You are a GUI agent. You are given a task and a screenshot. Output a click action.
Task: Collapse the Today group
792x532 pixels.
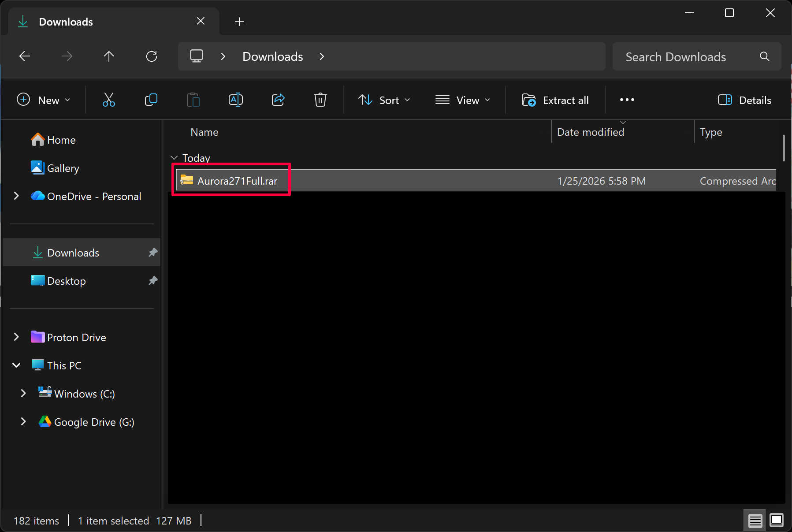[174, 158]
